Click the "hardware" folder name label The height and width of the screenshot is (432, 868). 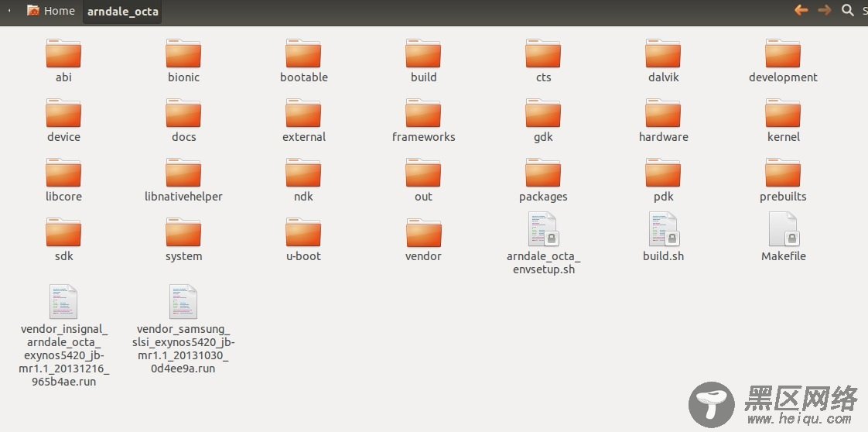tap(663, 137)
